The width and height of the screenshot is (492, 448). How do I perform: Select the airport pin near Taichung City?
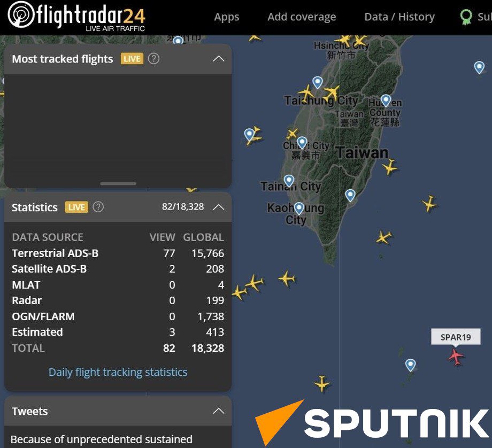(x=318, y=82)
